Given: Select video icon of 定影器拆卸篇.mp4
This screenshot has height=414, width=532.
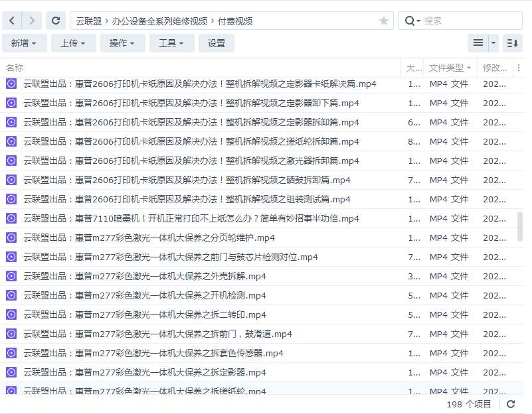Looking at the screenshot, I should pos(11,122).
